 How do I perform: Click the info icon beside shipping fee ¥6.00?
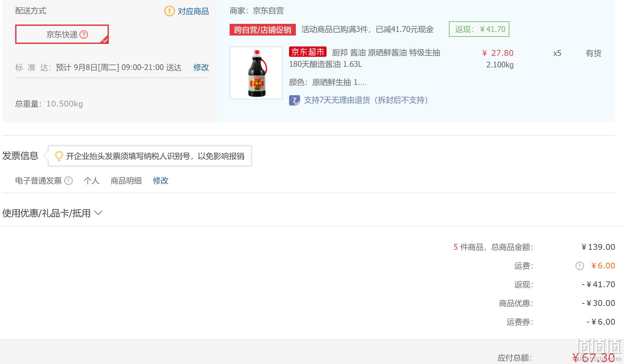click(x=579, y=266)
